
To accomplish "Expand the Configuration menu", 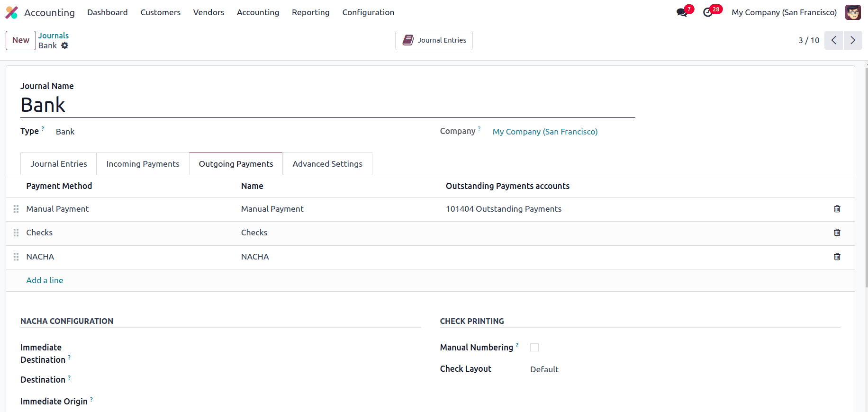I will coord(368,12).
